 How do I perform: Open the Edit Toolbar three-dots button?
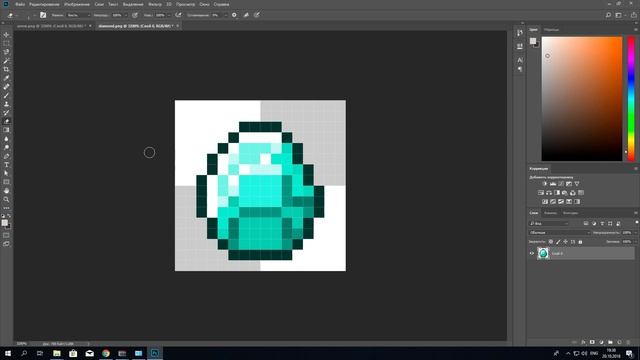(x=6, y=208)
